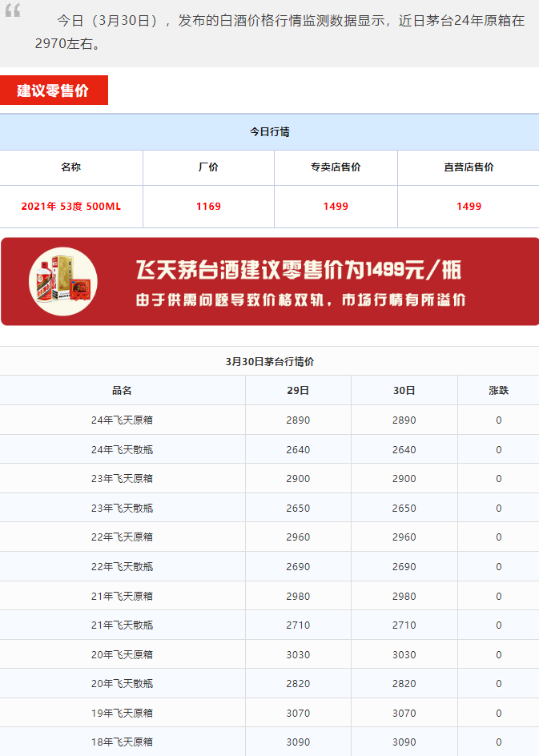The width and height of the screenshot is (539, 756).
Task: Click the 涨跌 value 0 for 19年飞天原箱
Action: pyautogui.click(x=498, y=713)
